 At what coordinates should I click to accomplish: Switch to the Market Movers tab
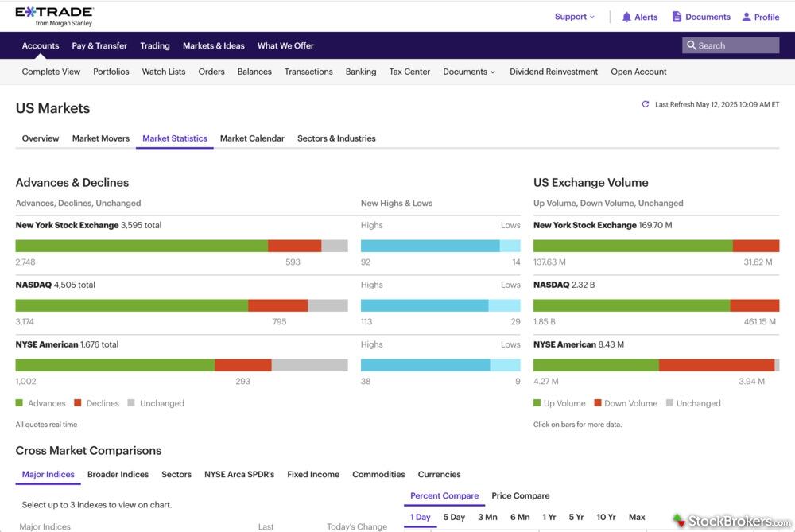[100, 138]
